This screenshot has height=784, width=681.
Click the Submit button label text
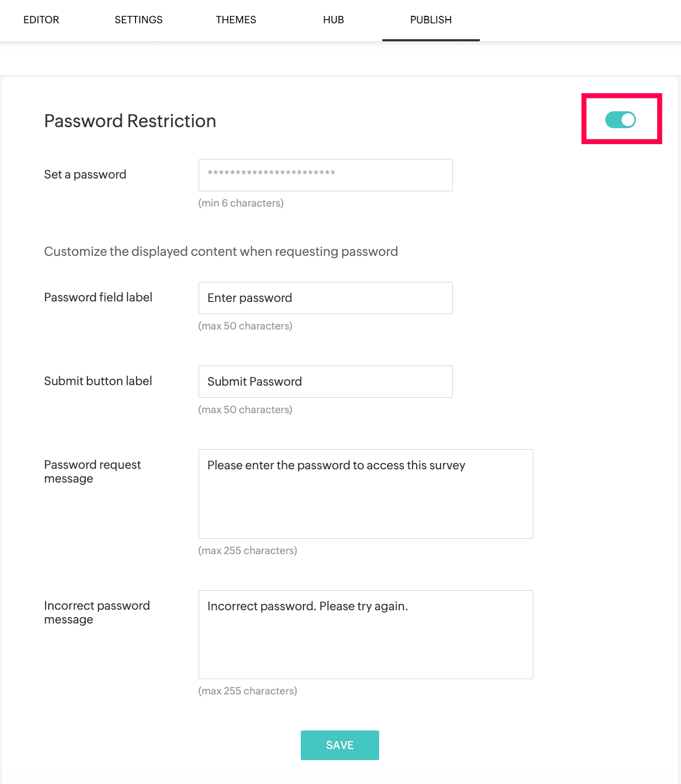[98, 381]
